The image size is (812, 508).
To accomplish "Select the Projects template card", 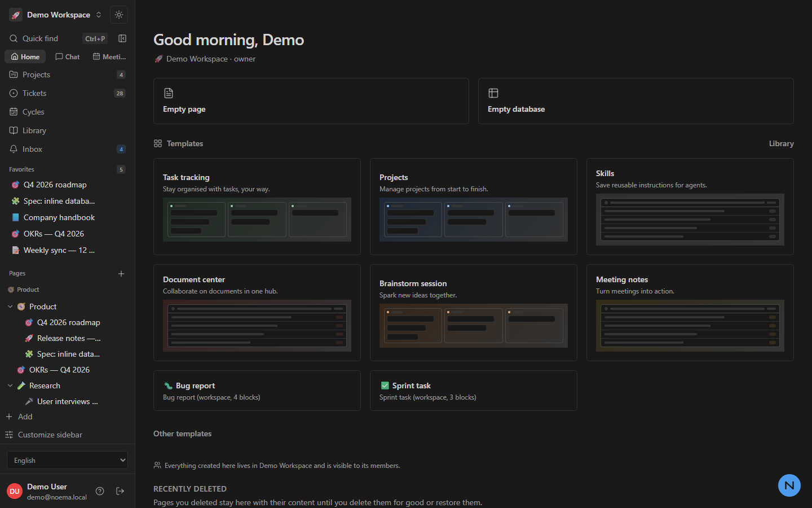I will (x=474, y=207).
